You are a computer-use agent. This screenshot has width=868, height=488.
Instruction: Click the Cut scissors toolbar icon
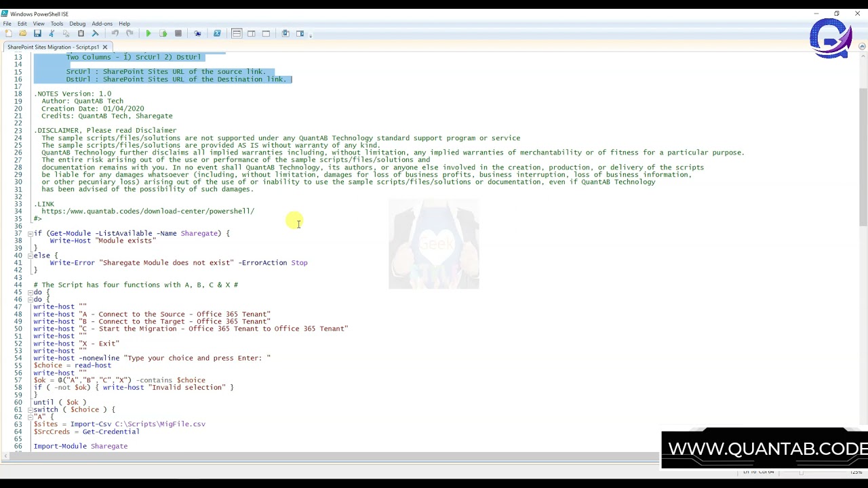(x=52, y=33)
